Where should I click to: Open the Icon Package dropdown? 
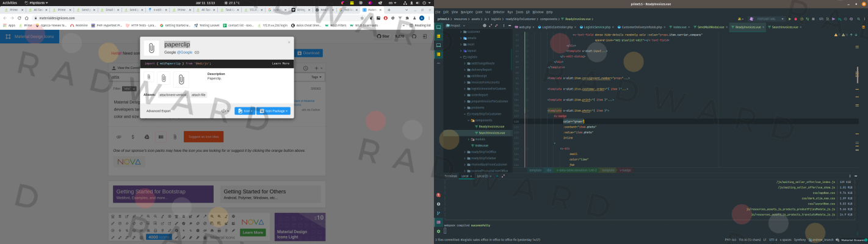[x=273, y=111]
